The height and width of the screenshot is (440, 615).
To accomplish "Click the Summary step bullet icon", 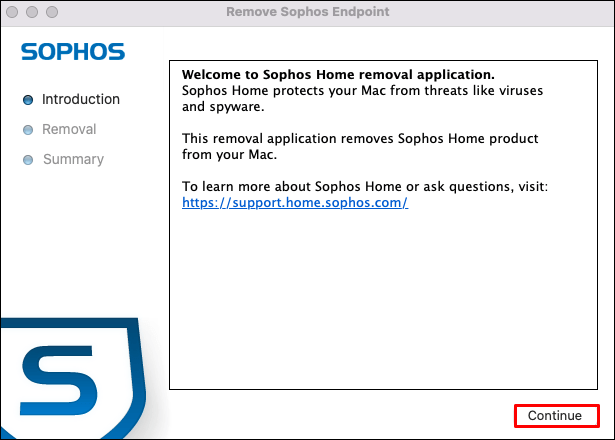I will [x=28, y=160].
